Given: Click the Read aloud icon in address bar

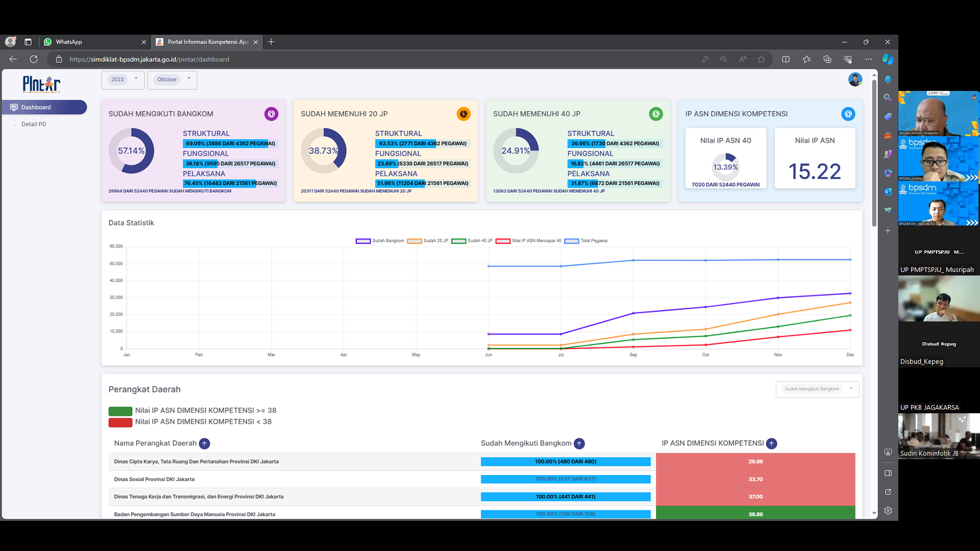Looking at the screenshot, I should pos(743,59).
